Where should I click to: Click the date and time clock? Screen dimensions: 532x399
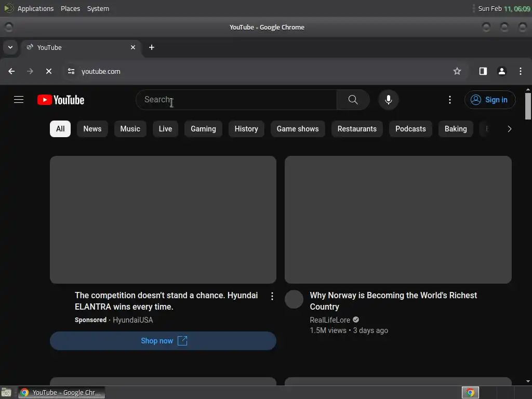pyautogui.click(x=504, y=8)
